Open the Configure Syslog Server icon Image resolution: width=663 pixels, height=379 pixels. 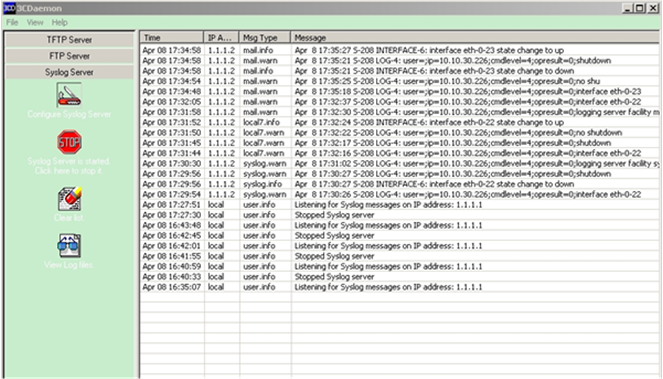click(69, 95)
